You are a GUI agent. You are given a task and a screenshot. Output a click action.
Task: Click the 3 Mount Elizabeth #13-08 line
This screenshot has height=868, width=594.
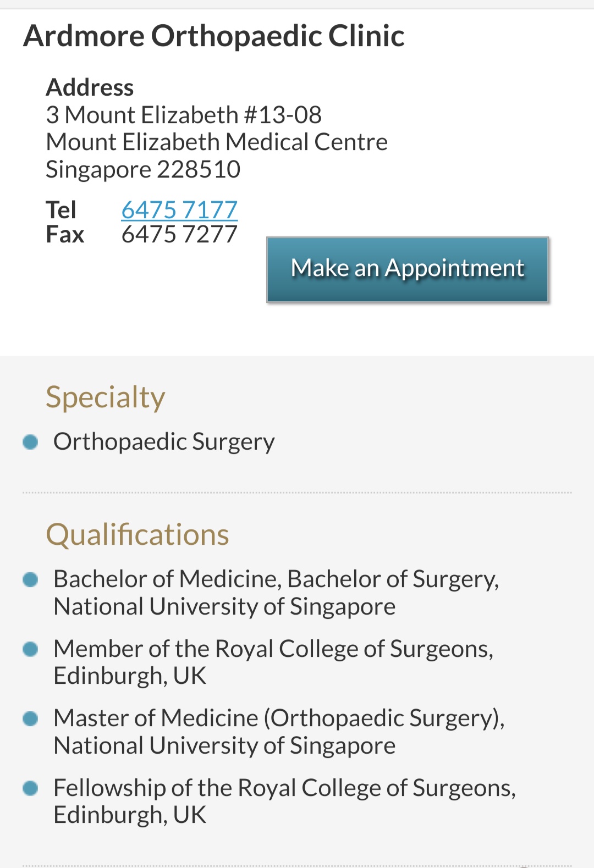[x=184, y=115]
